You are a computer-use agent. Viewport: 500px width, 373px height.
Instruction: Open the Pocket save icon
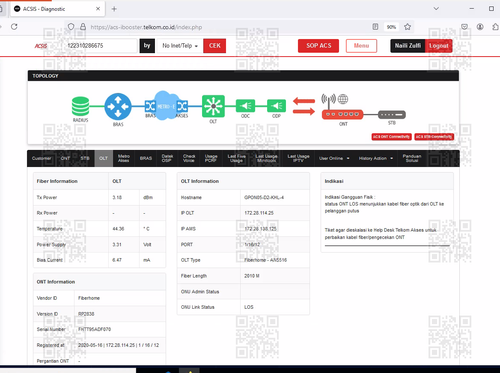464,27
